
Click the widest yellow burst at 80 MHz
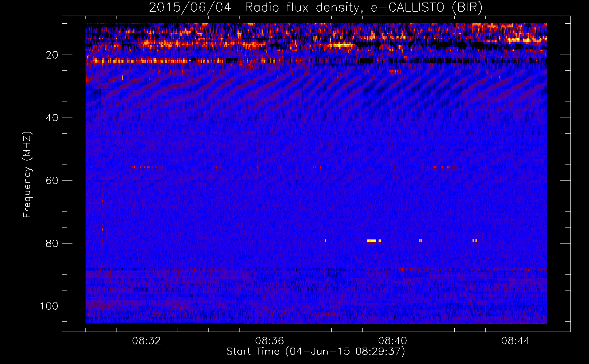pos(371,241)
